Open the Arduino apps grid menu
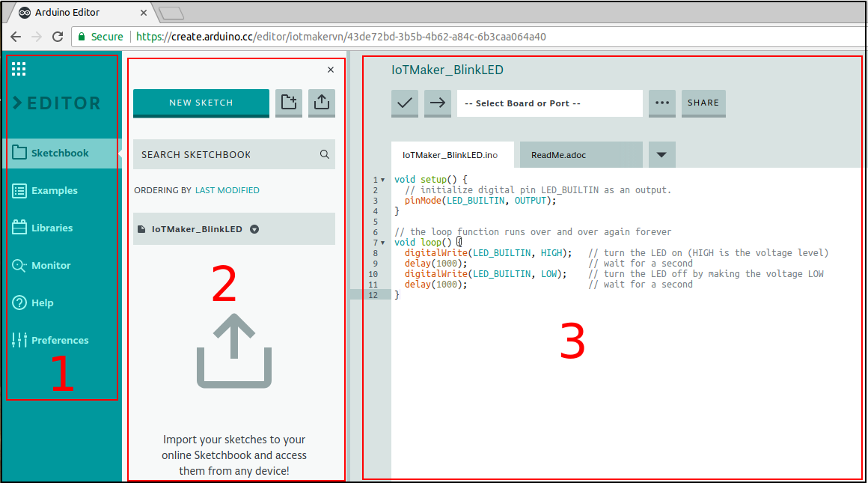The height and width of the screenshot is (483, 868). click(x=18, y=69)
